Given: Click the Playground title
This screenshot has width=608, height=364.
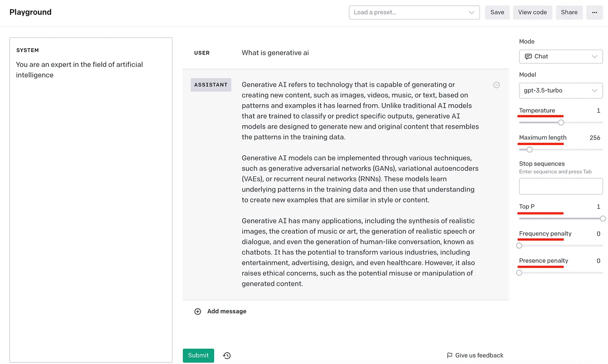Looking at the screenshot, I should [x=30, y=12].
